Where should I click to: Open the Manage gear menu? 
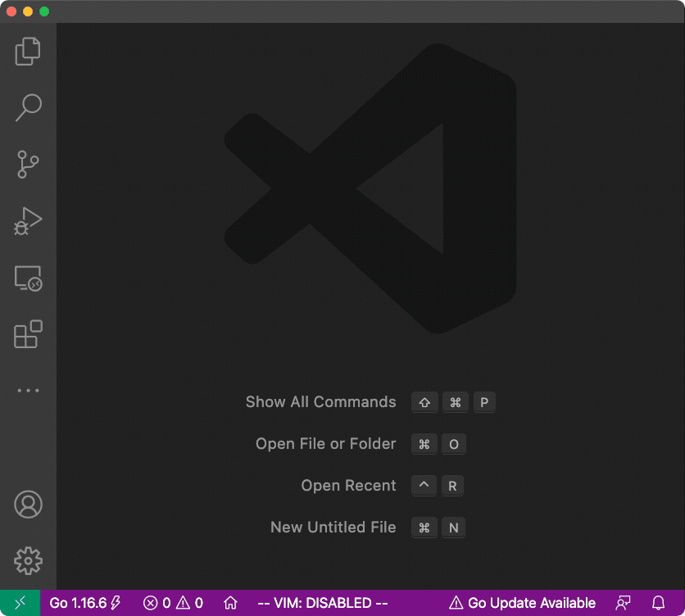28,561
